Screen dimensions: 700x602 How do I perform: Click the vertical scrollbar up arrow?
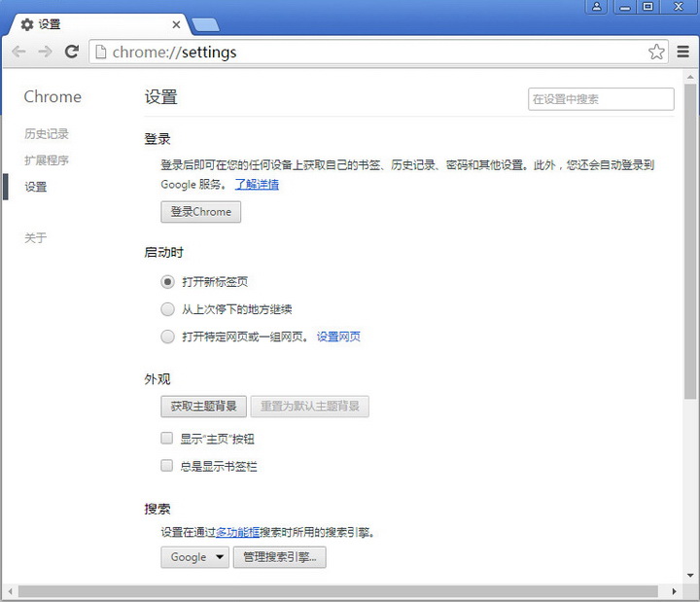click(690, 77)
